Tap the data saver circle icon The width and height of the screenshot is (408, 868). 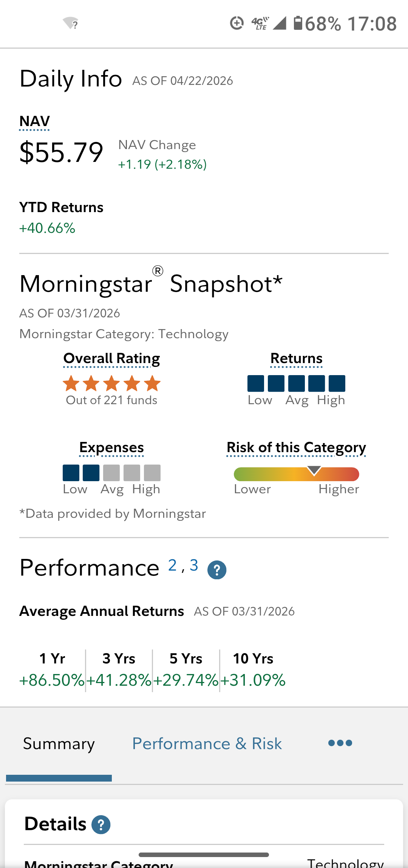pos(237,23)
